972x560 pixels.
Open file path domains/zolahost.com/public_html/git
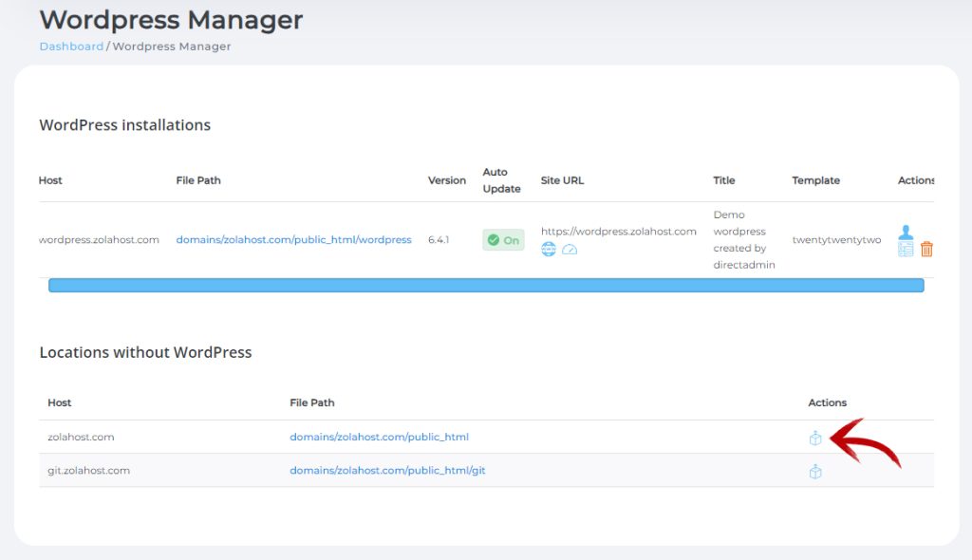385,470
